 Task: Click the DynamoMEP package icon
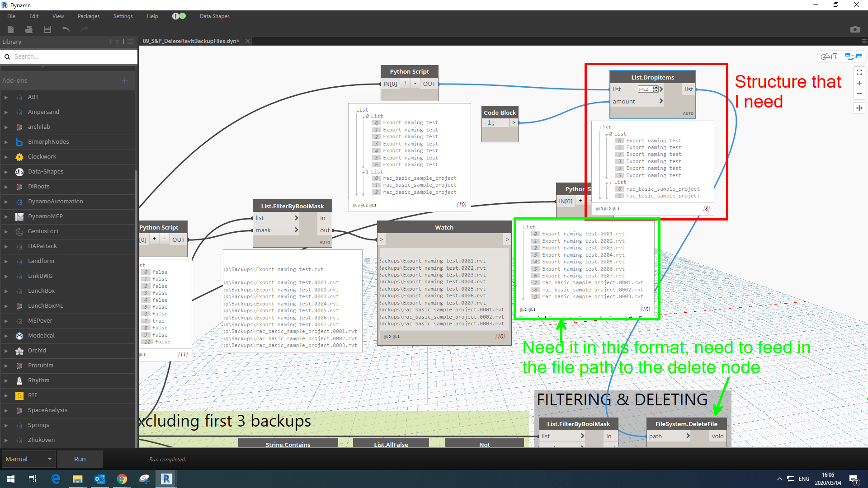(19, 216)
